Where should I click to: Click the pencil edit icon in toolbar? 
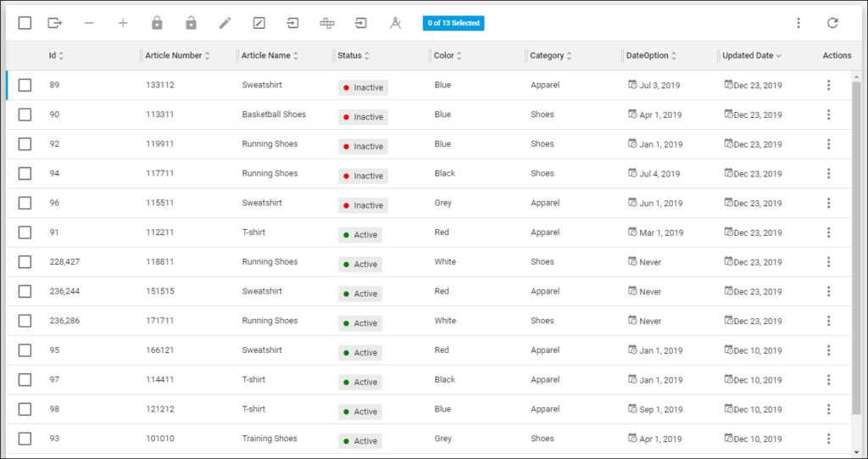(x=225, y=23)
